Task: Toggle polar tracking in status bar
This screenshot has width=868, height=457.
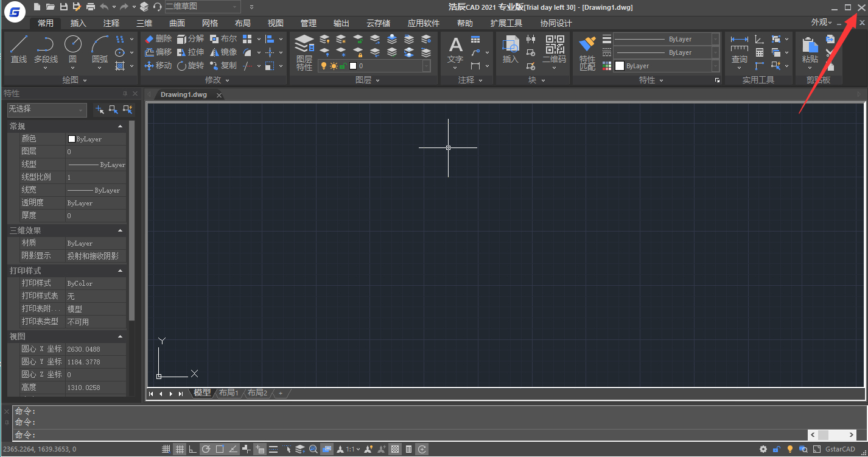Action: pos(206,450)
